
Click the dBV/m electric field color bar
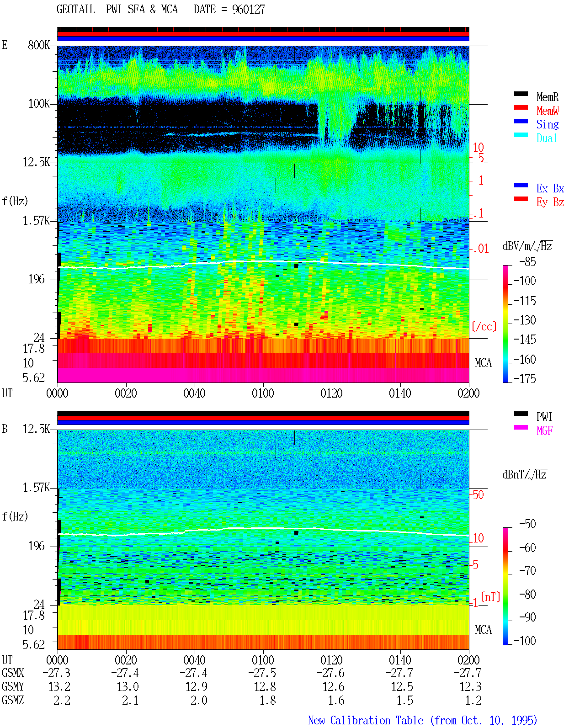(505, 324)
